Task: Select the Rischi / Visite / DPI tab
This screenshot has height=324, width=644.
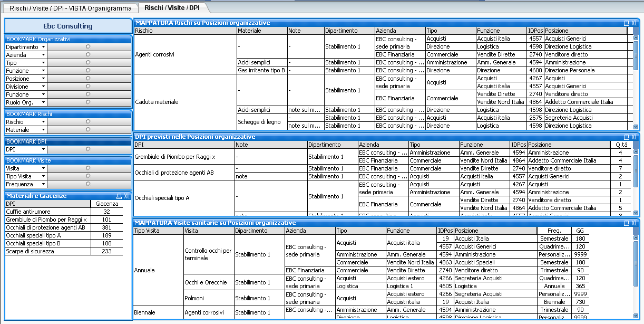Action: pyautogui.click(x=173, y=8)
